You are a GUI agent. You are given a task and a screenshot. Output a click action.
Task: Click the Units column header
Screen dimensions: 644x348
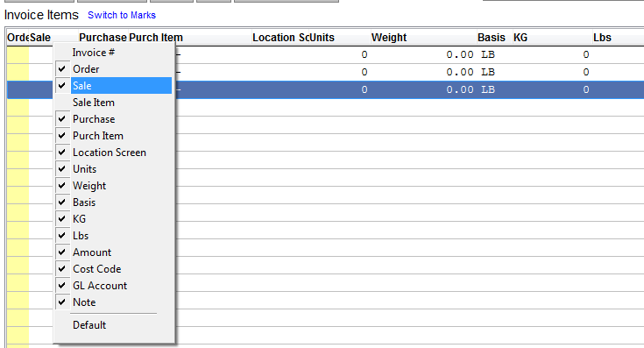click(340, 38)
